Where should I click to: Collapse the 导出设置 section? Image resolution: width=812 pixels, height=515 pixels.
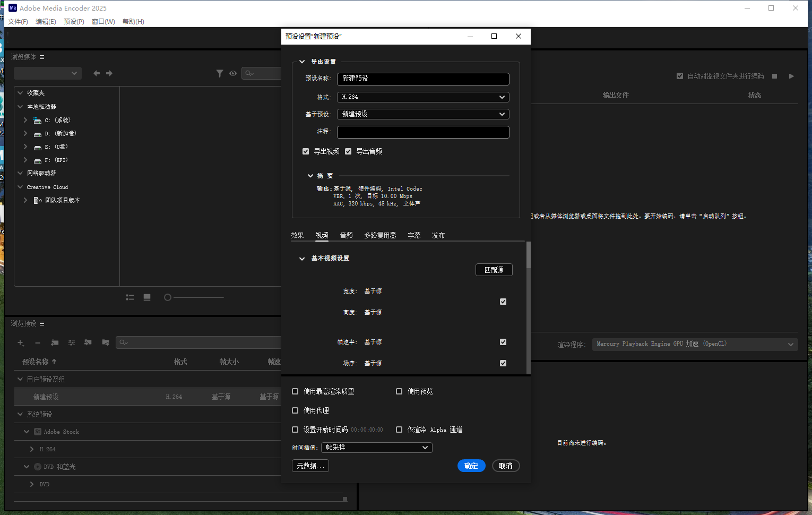point(302,62)
